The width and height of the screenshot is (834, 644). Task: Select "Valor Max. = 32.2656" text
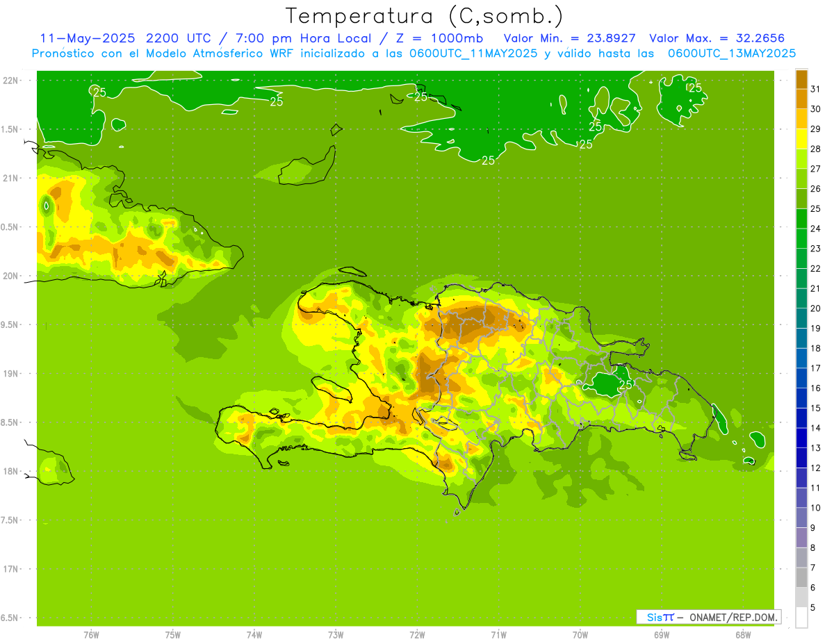point(717,38)
